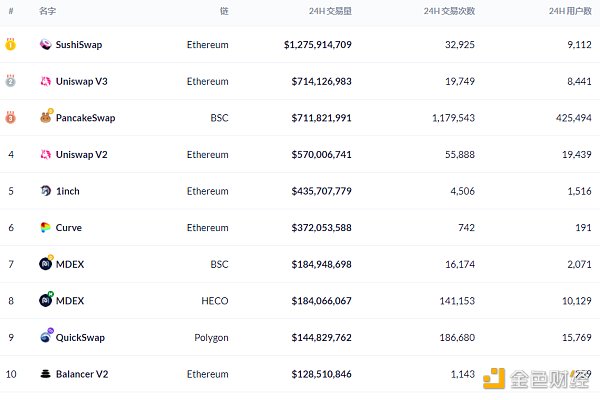Sort by 24H用户数 column header

[x=570, y=11]
